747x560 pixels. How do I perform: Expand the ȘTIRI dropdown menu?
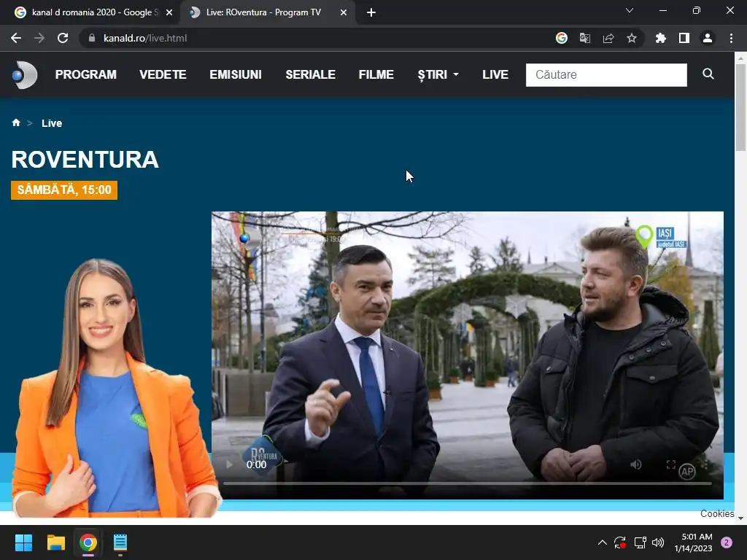(x=438, y=75)
